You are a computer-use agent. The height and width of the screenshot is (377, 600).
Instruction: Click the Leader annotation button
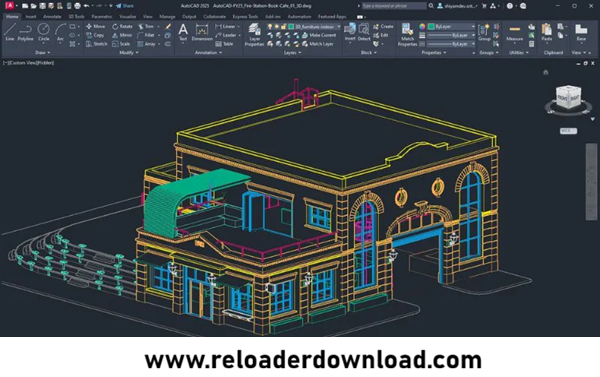coord(225,35)
